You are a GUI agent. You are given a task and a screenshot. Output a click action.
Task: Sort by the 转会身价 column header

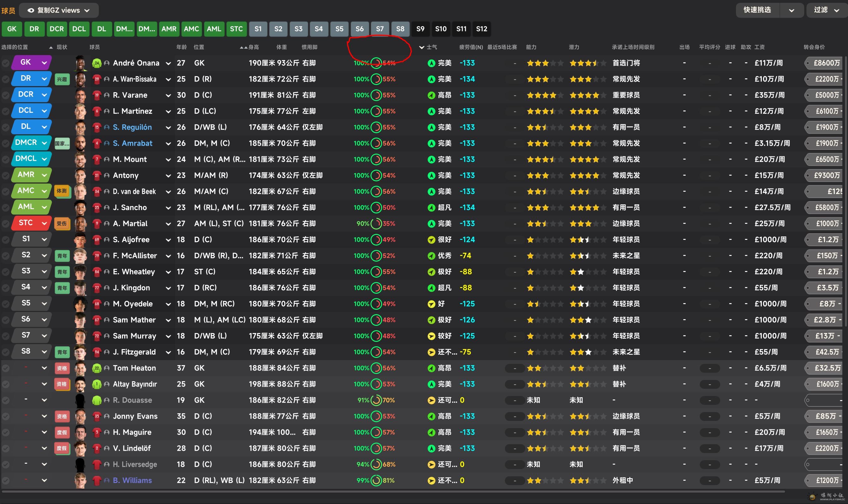click(x=814, y=47)
